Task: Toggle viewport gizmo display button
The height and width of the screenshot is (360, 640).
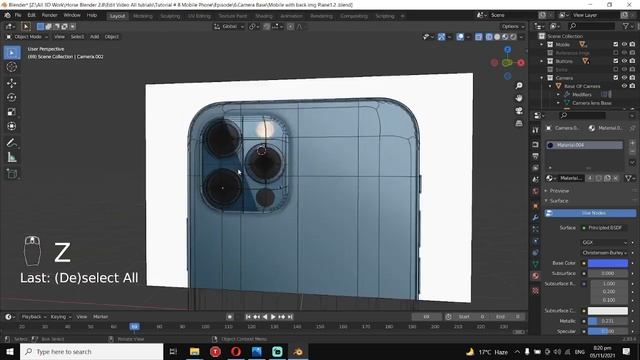Action: (441, 37)
